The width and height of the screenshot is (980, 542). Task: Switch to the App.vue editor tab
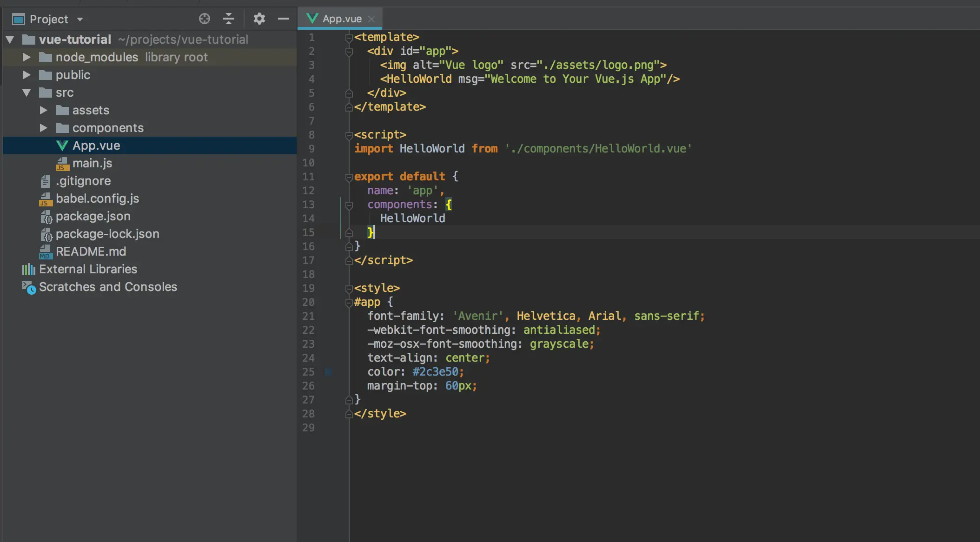(341, 19)
